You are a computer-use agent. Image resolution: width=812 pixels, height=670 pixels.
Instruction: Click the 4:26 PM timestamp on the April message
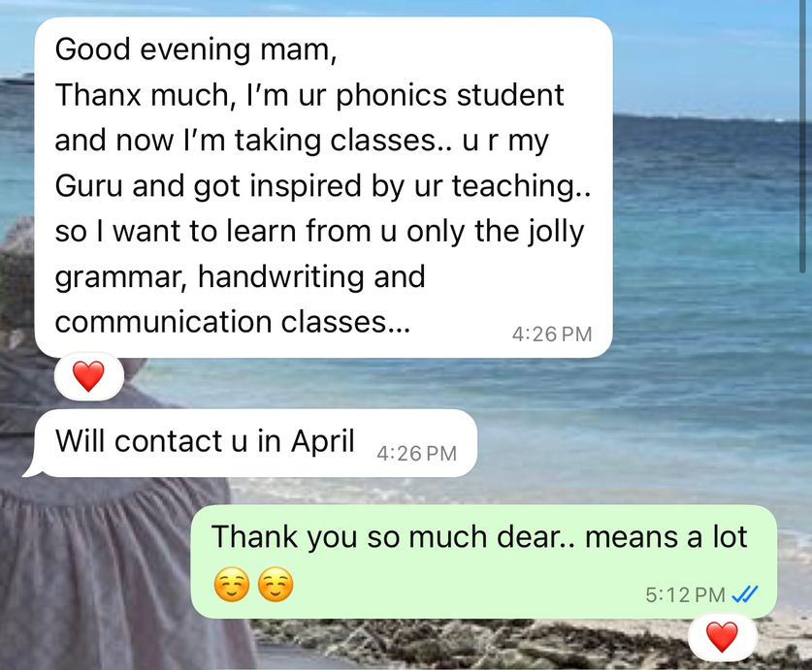coord(417,454)
